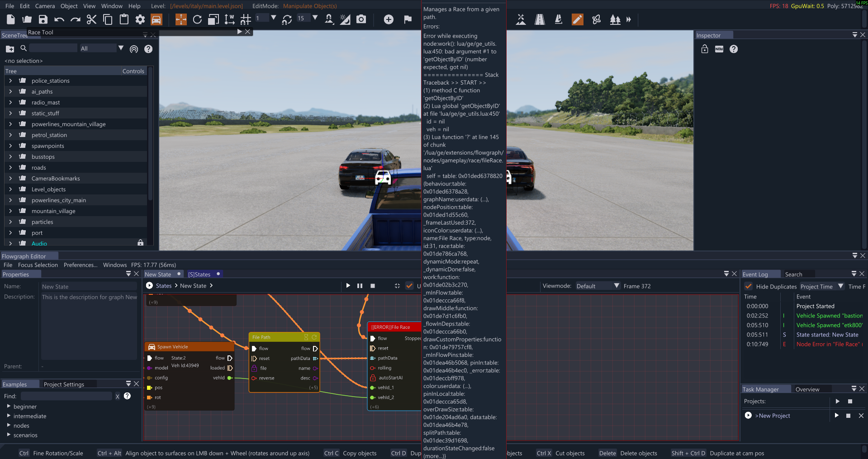
Task: Expand the police_stations tree group
Action: coord(10,80)
